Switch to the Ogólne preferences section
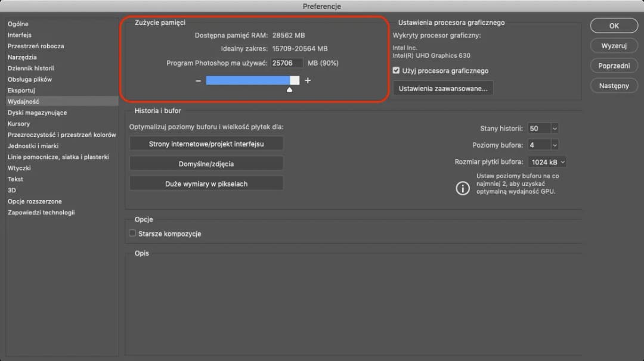 18,24
